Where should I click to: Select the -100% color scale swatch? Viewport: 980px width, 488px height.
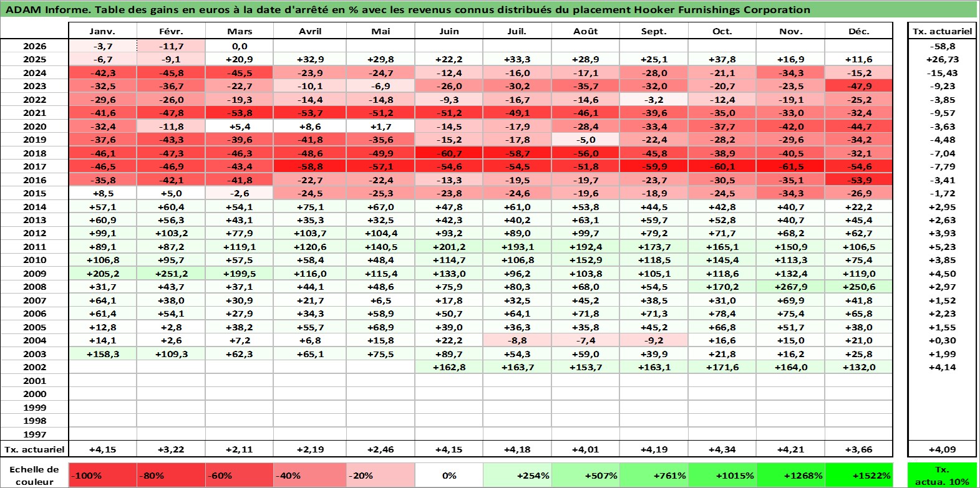[x=103, y=475]
